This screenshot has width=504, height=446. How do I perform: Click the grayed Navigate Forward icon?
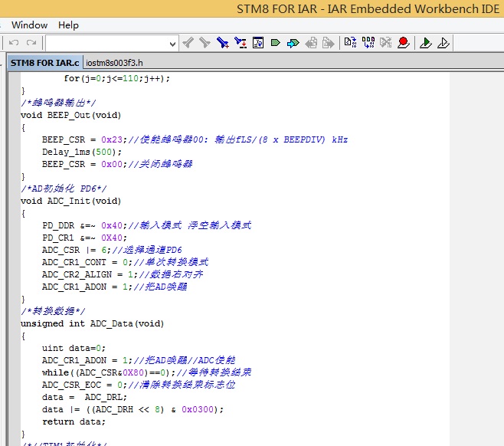(x=328, y=43)
